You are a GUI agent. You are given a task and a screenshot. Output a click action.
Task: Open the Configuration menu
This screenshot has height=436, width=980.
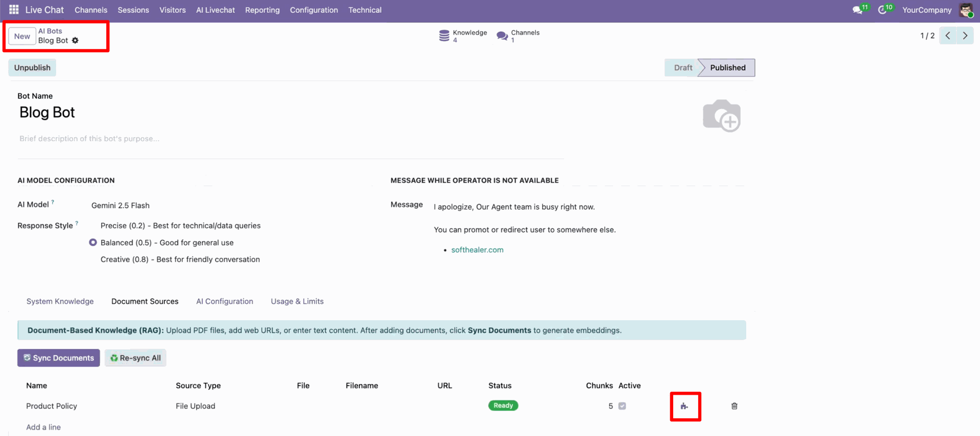[x=314, y=10]
